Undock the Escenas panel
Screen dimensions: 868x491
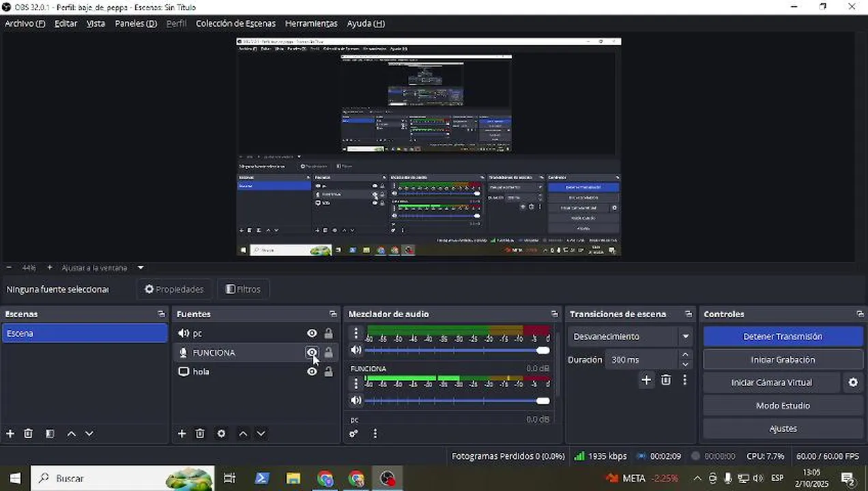(x=161, y=314)
